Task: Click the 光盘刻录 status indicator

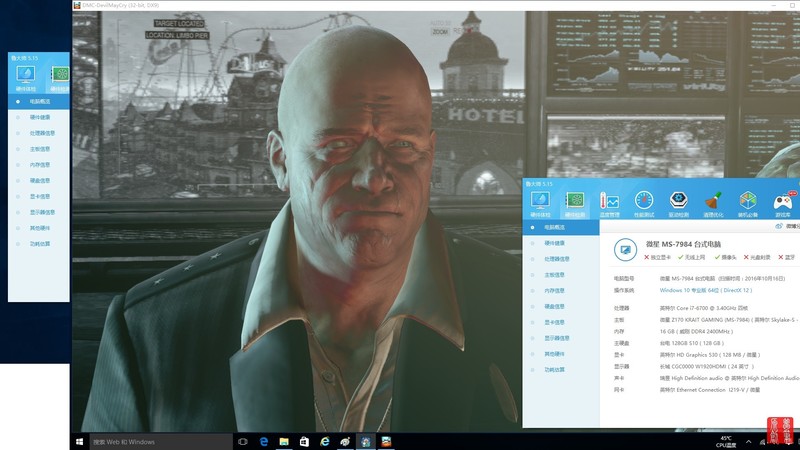Action: tap(757, 258)
